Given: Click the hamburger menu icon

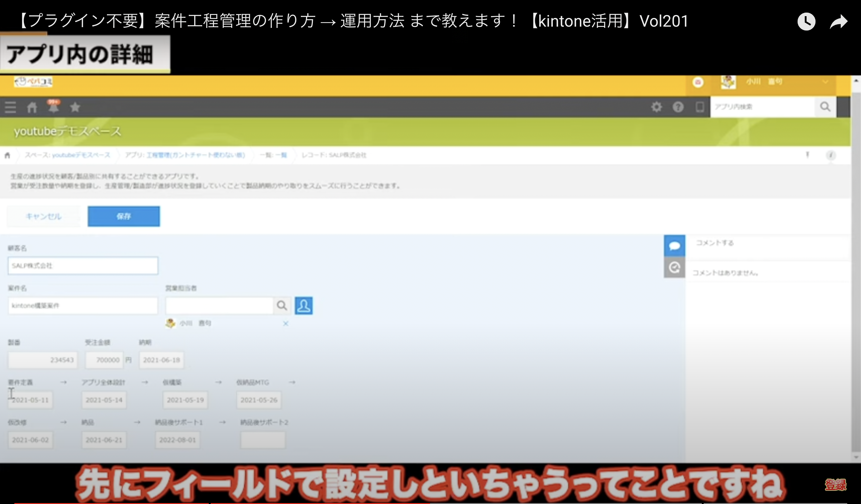Looking at the screenshot, I should [10, 107].
